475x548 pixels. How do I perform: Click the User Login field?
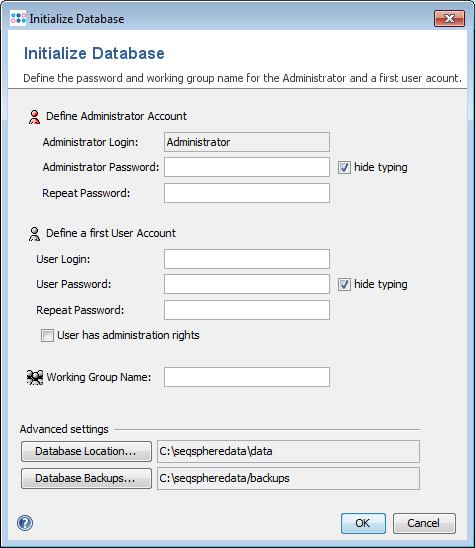point(247,259)
